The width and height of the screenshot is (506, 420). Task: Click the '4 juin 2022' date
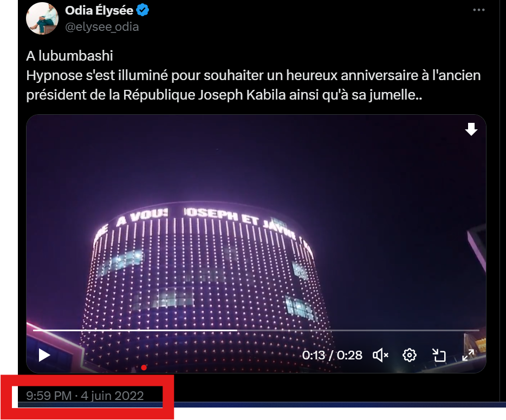click(x=112, y=396)
